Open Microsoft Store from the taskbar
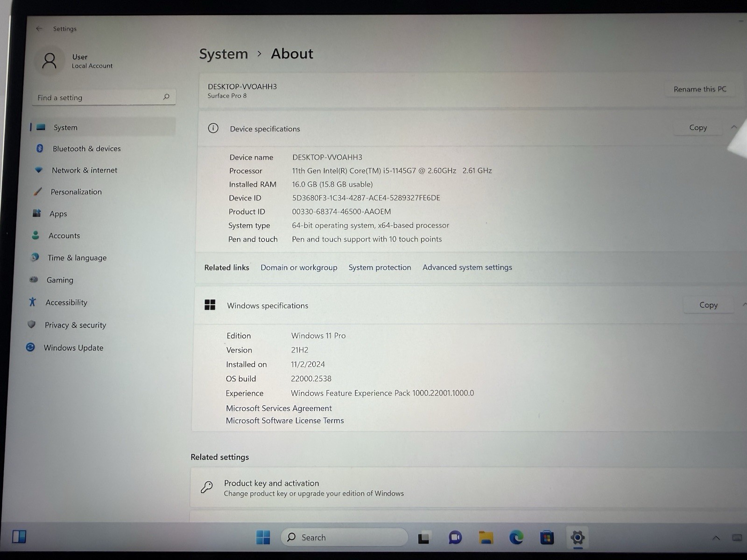Screen dimensions: 747x560 pyautogui.click(x=547, y=538)
